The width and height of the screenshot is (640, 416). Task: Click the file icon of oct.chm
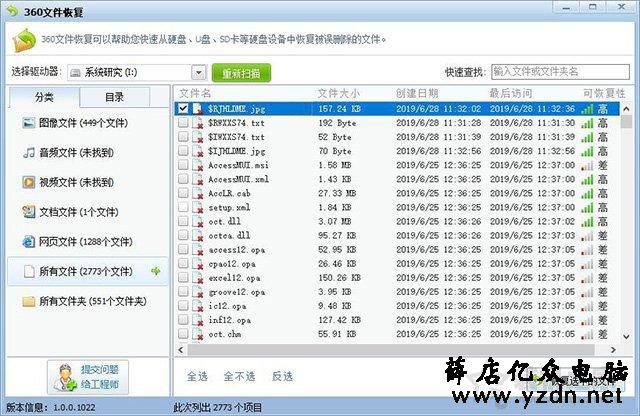pos(198,334)
